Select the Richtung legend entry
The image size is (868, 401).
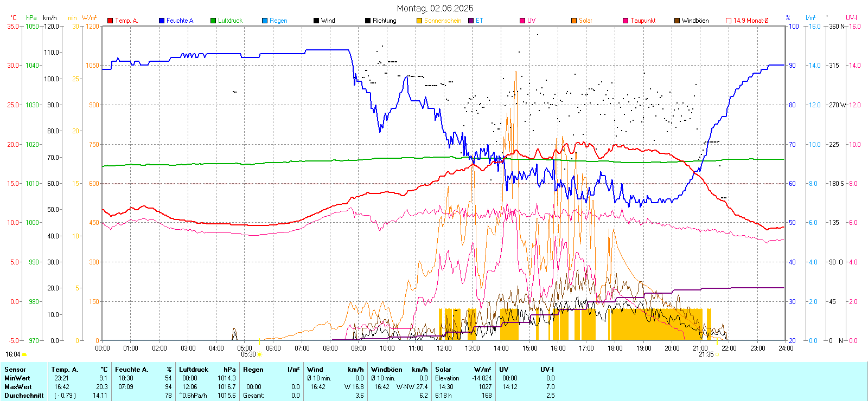(x=384, y=21)
